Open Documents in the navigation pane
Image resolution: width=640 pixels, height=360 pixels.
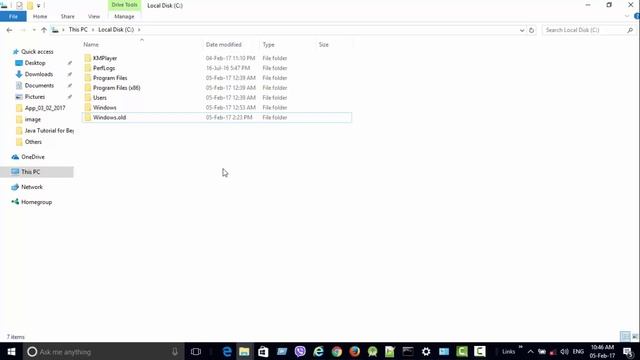point(39,86)
